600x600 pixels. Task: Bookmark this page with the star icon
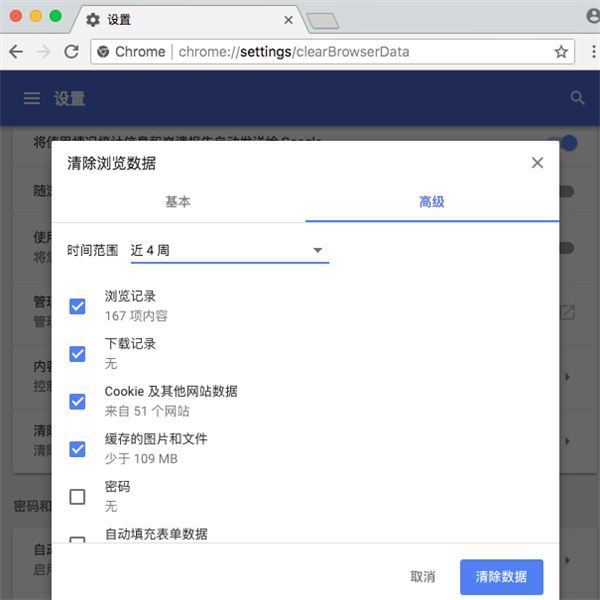click(561, 51)
